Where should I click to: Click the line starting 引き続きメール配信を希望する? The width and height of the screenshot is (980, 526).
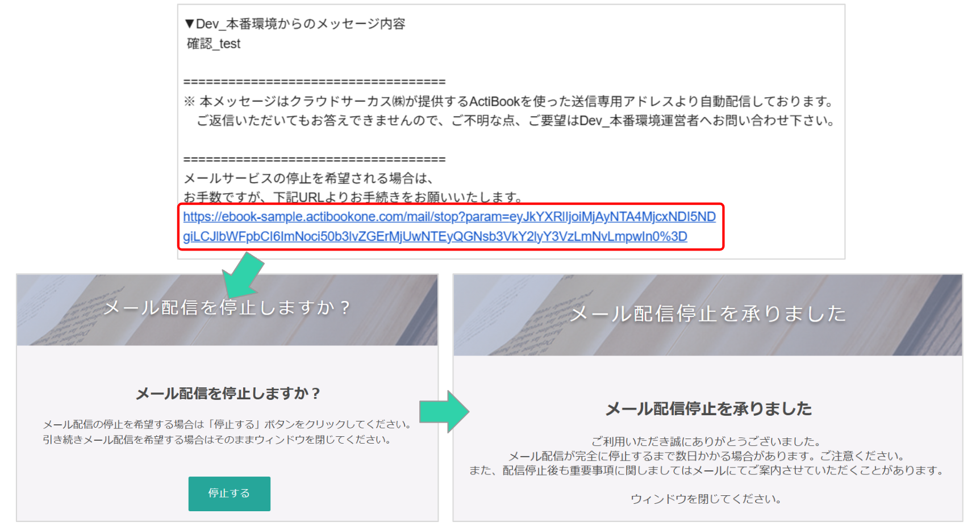coord(216,440)
